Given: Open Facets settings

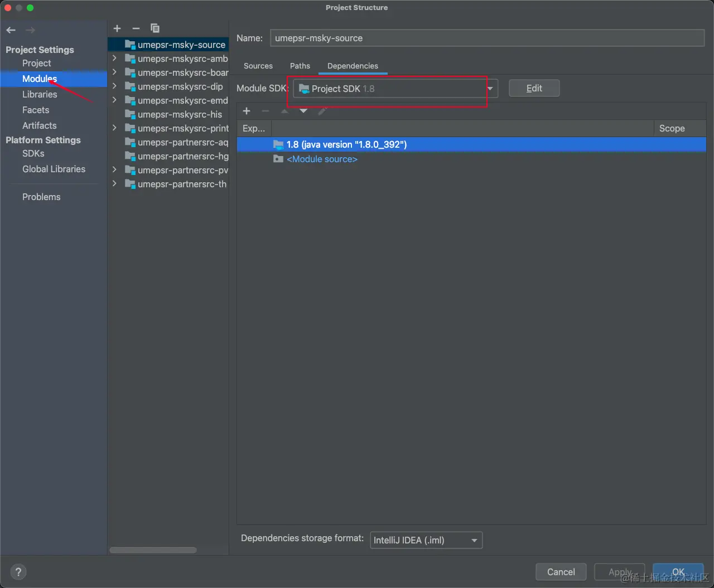Looking at the screenshot, I should [36, 110].
